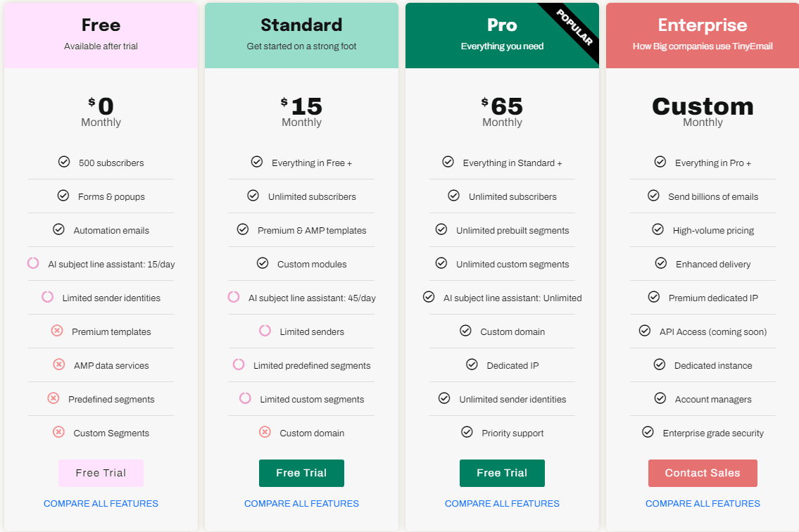Click the checkmark beside "Dedicated IP" in Pro

point(470,364)
